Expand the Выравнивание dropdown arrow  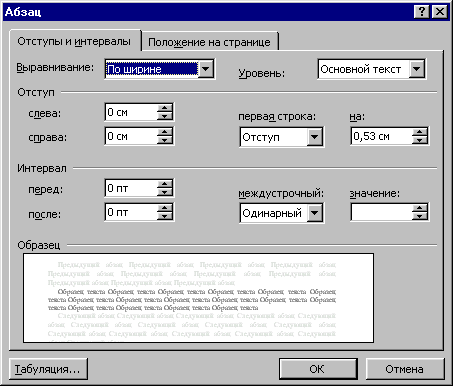pos(206,69)
